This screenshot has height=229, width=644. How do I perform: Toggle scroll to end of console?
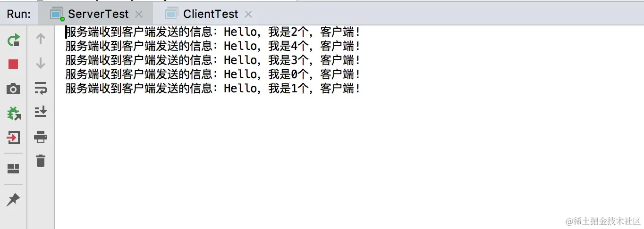pos(41,112)
